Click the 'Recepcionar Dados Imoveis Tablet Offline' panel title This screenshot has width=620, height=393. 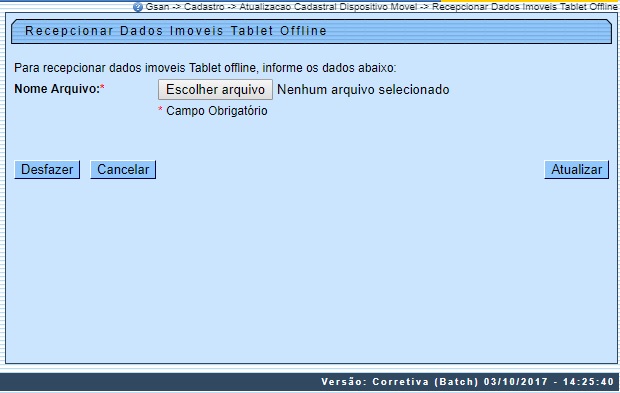point(176,31)
